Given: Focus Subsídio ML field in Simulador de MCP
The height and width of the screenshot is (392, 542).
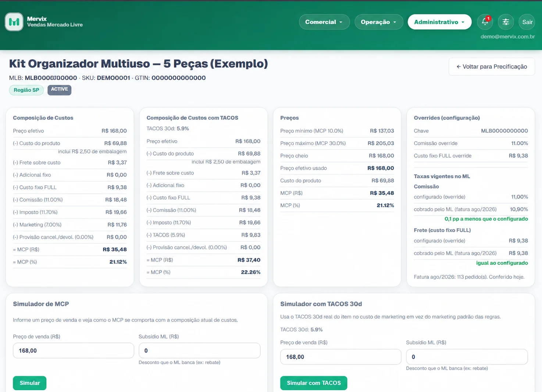Looking at the screenshot, I should click(x=199, y=350).
